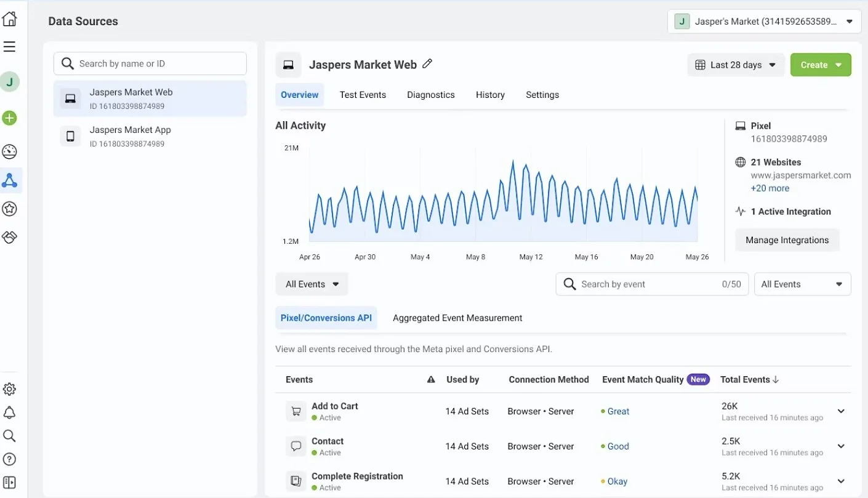Click the Contact speech bubble icon
Viewport: 868px width, 498px height.
pyautogui.click(x=296, y=446)
